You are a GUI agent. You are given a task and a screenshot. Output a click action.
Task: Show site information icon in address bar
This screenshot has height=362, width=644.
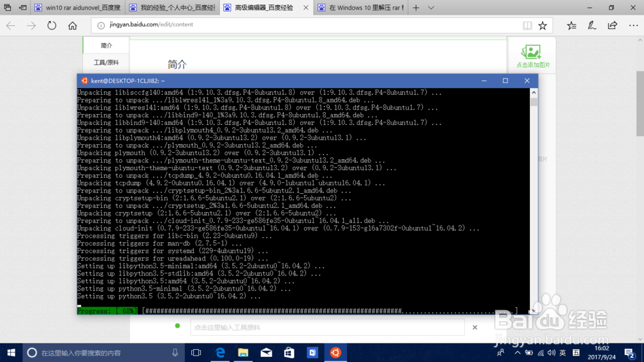pos(100,26)
